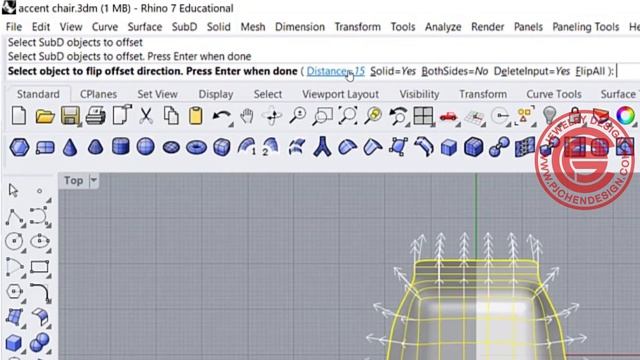Select the arrow pointer tool in sidebar
640x360 pixels.
pos(13,191)
